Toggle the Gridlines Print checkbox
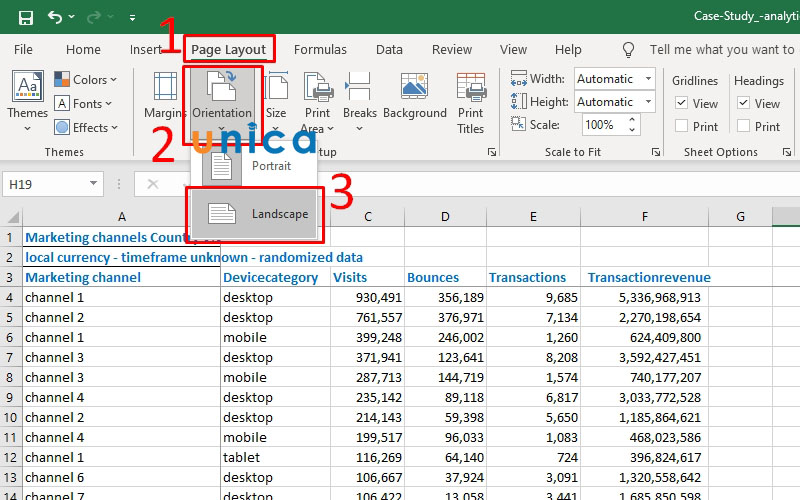800x500 pixels. coord(682,126)
